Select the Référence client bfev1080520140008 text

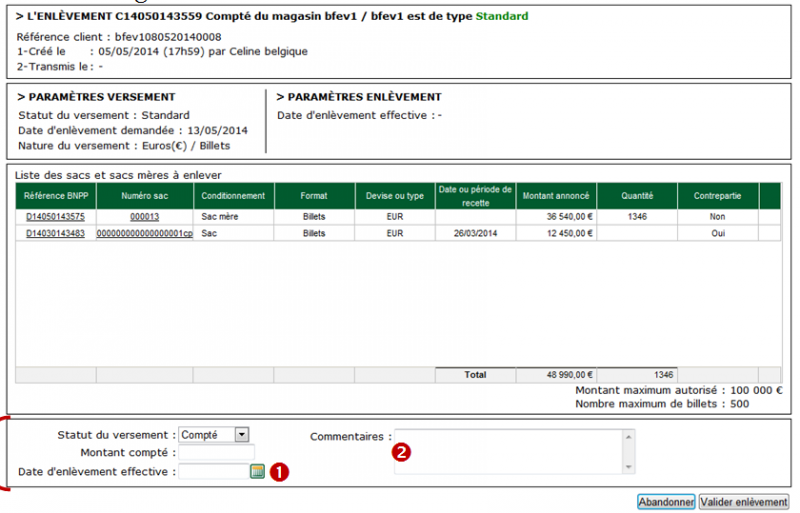point(119,37)
